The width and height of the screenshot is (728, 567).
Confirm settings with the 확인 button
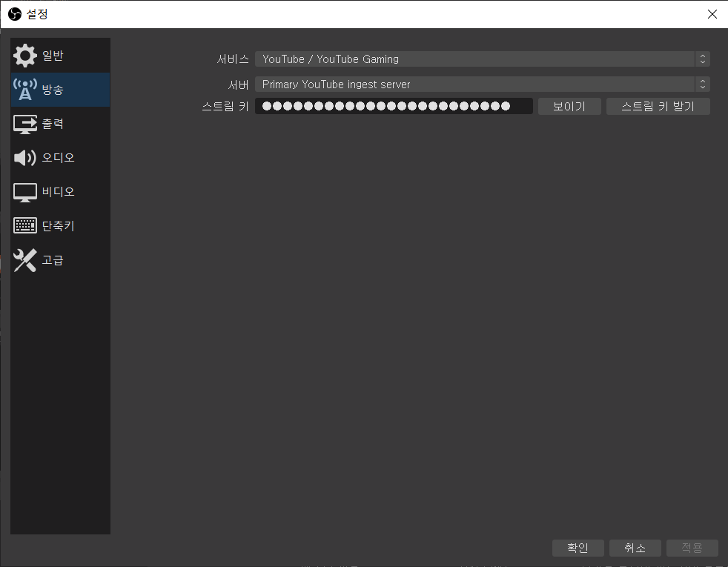(578, 548)
